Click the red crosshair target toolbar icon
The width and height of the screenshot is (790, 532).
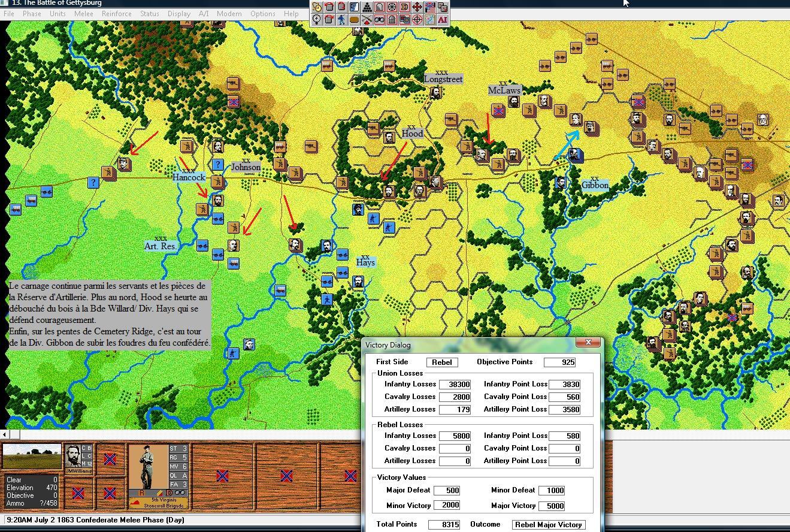click(417, 20)
